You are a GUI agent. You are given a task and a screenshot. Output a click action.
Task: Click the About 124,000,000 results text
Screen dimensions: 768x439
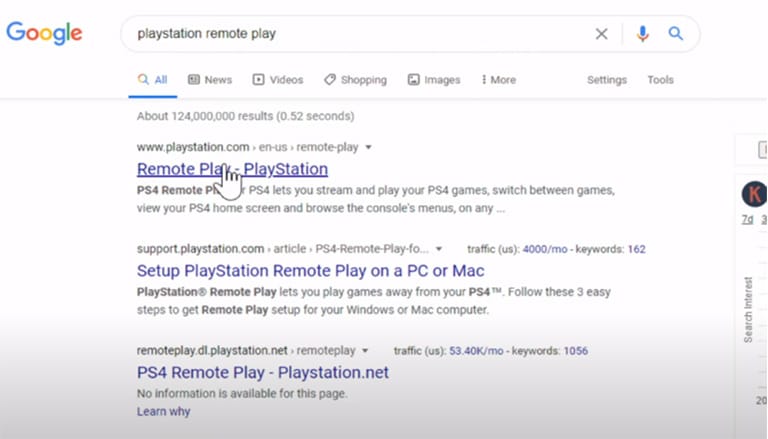tap(245, 116)
